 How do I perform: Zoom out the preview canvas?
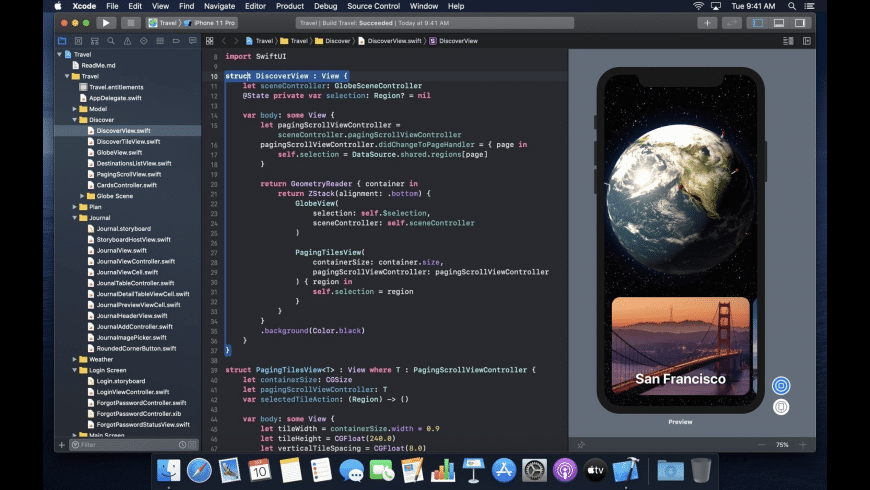[761, 445]
